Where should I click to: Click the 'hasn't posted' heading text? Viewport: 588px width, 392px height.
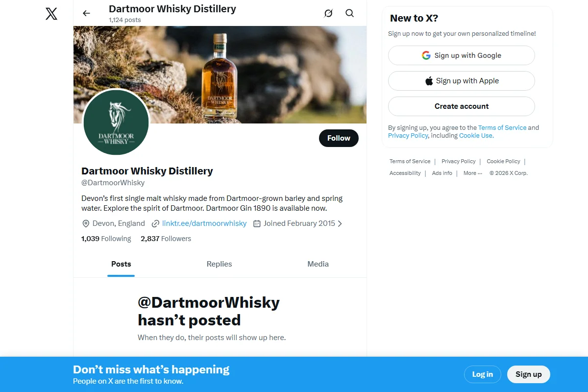coord(189,320)
